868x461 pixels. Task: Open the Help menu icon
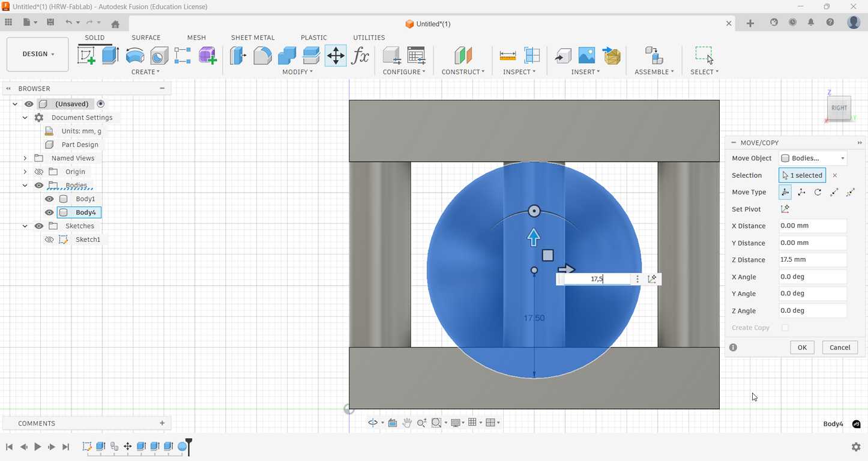click(830, 22)
